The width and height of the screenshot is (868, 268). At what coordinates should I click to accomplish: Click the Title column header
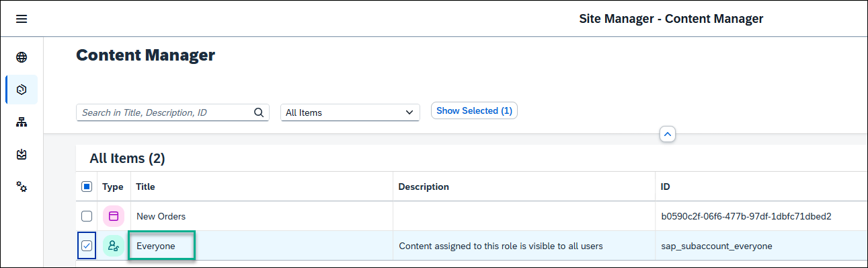point(146,187)
